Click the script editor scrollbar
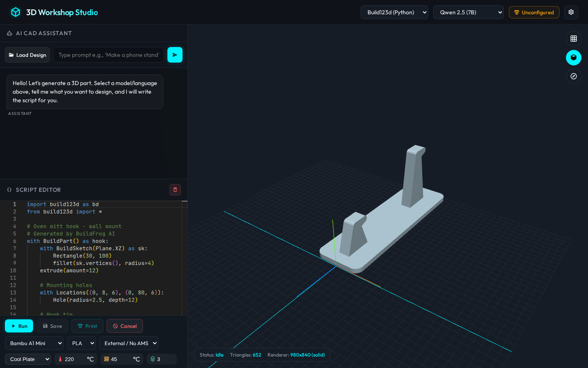 pyautogui.click(x=185, y=258)
